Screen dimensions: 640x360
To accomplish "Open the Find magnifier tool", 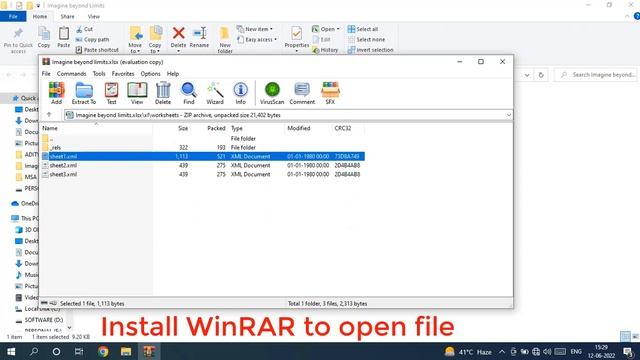I will [189, 93].
